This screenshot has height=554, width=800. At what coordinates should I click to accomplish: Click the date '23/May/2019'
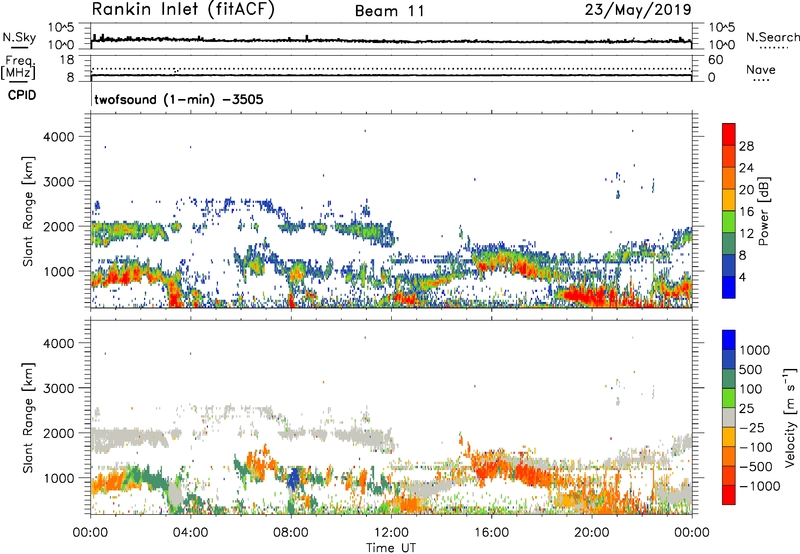638,10
